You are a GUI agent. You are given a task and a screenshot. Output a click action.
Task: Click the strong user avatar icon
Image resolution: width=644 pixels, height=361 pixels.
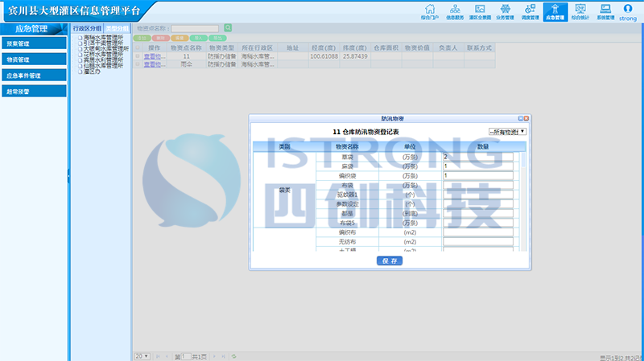click(628, 9)
